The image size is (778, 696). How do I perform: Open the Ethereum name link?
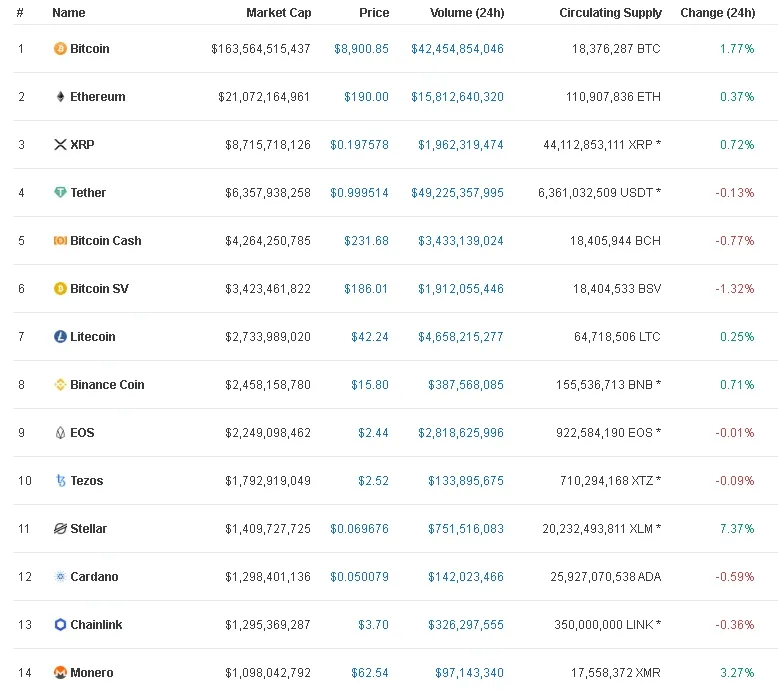point(98,97)
